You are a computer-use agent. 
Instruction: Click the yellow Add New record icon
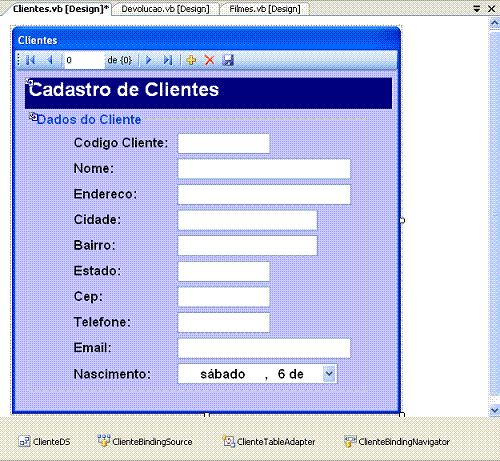191,60
